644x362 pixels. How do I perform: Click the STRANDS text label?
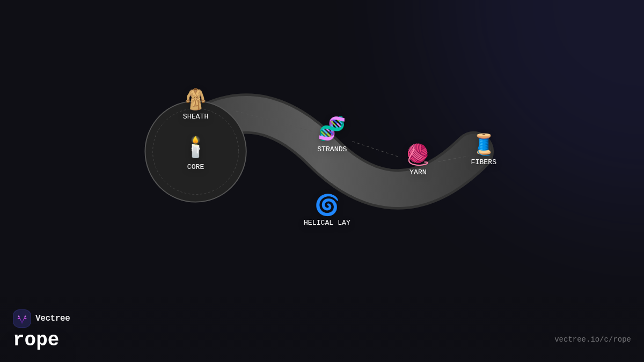coord(332,150)
